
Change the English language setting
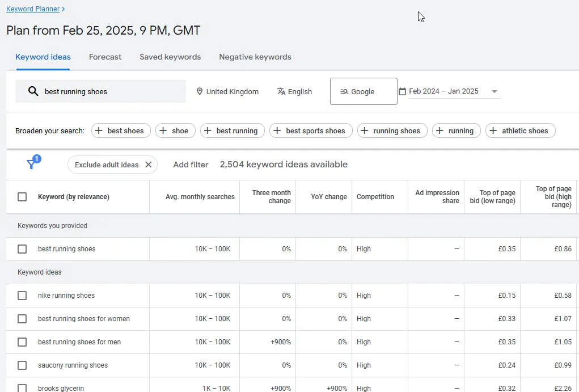[x=295, y=91]
